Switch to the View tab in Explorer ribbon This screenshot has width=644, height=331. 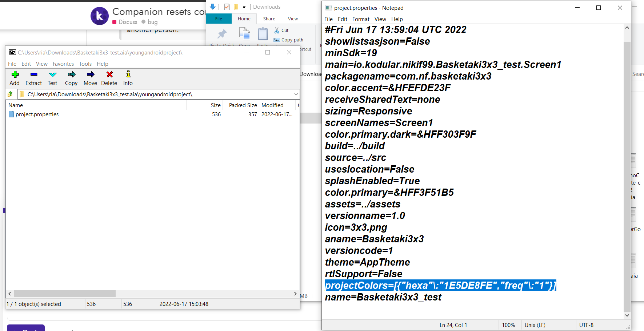tap(293, 19)
